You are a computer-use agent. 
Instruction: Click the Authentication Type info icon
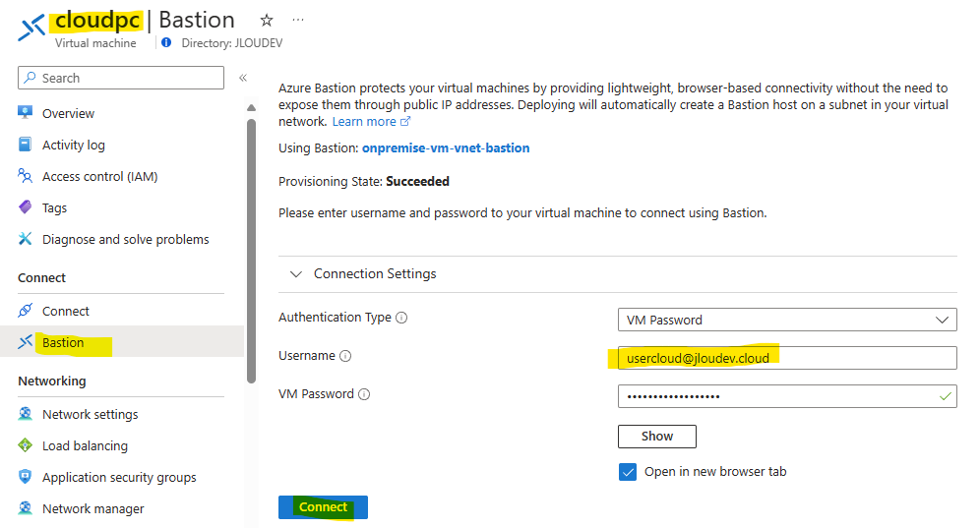pyautogui.click(x=401, y=318)
